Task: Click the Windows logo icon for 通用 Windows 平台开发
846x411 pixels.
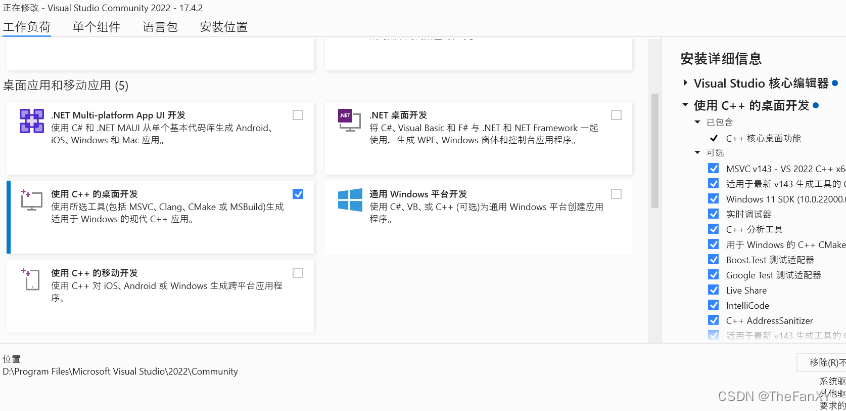Action: tap(350, 200)
